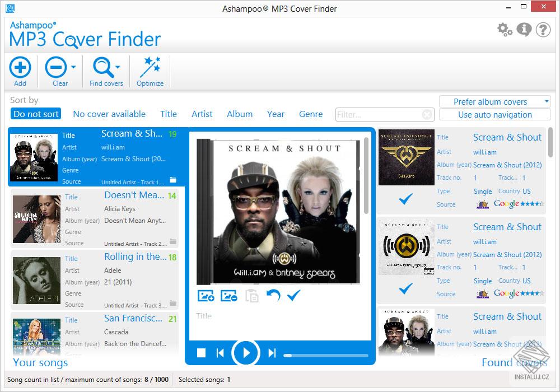The image size is (560, 392).
Task: Click the Use auto navigation button
Action: (494, 114)
